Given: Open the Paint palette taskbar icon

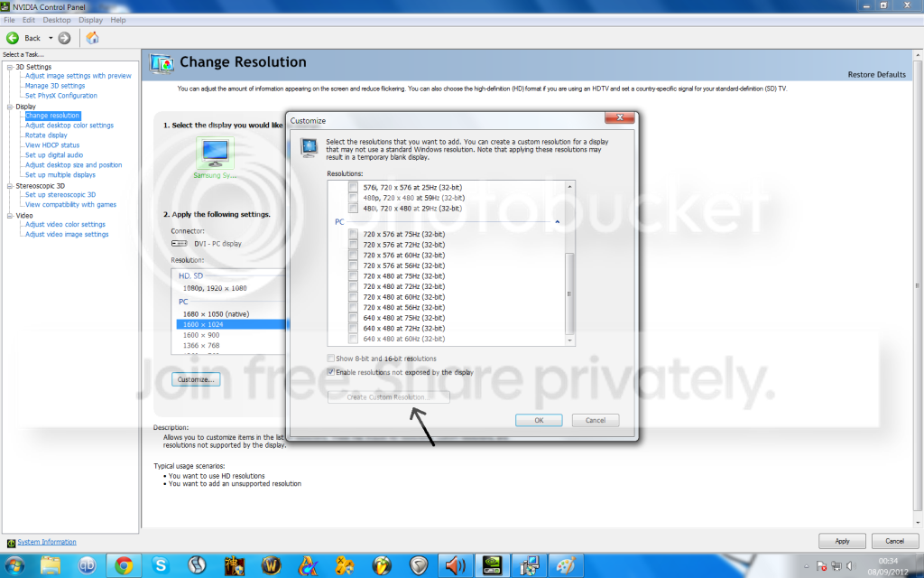Looking at the screenshot, I should pos(566,565).
